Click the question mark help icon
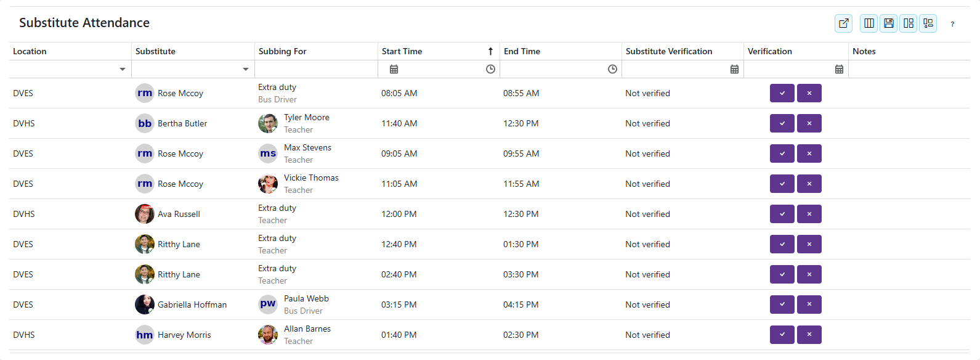The height and width of the screenshot is (360, 980). click(x=952, y=24)
